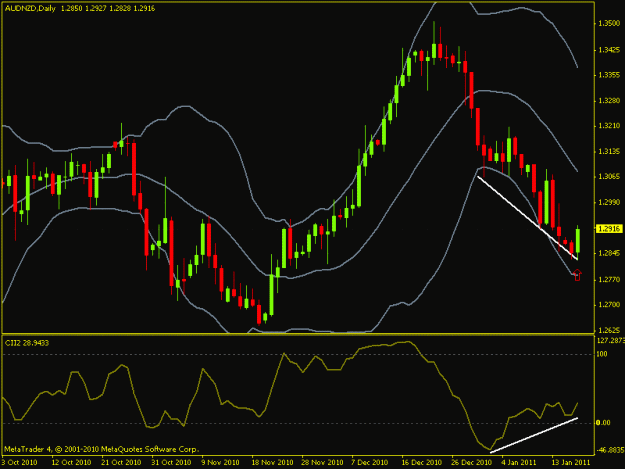Select the white trendline in CII2 panel
This screenshot has width=625, height=469.
click(534, 435)
